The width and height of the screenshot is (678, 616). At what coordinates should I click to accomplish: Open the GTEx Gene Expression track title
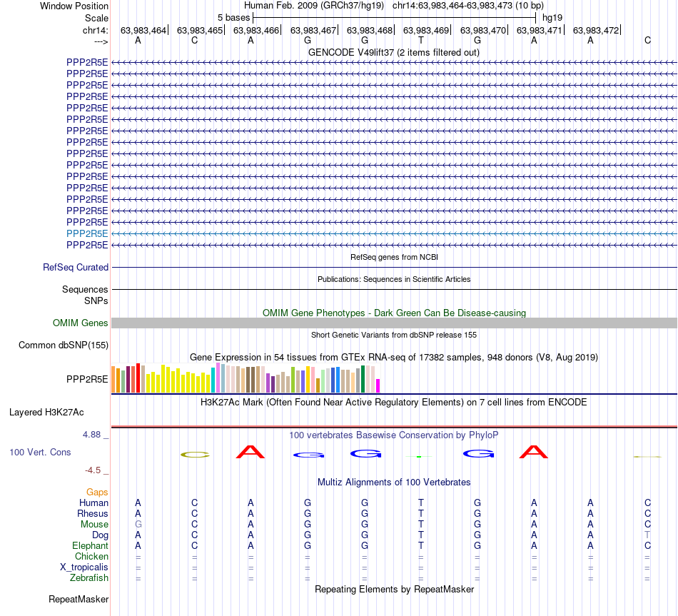click(394, 358)
